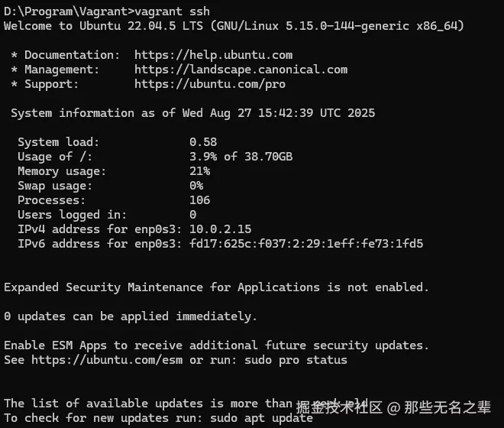
Task: Click the 'sudo pro status' command text
Action: tap(296, 360)
